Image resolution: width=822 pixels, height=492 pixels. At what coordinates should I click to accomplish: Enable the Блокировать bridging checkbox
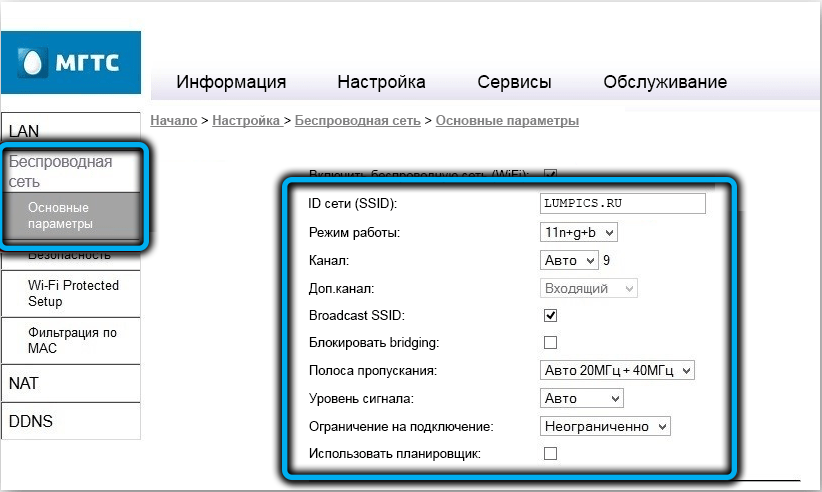click(x=550, y=343)
